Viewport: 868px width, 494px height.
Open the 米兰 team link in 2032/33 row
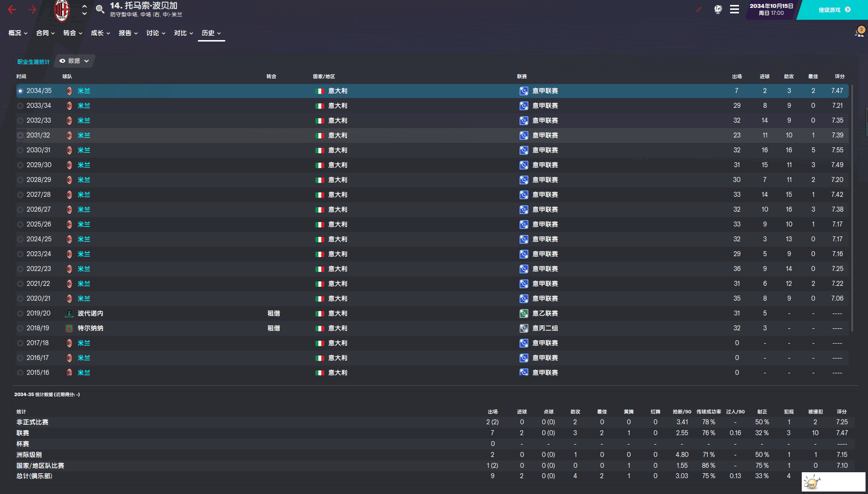(x=84, y=121)
